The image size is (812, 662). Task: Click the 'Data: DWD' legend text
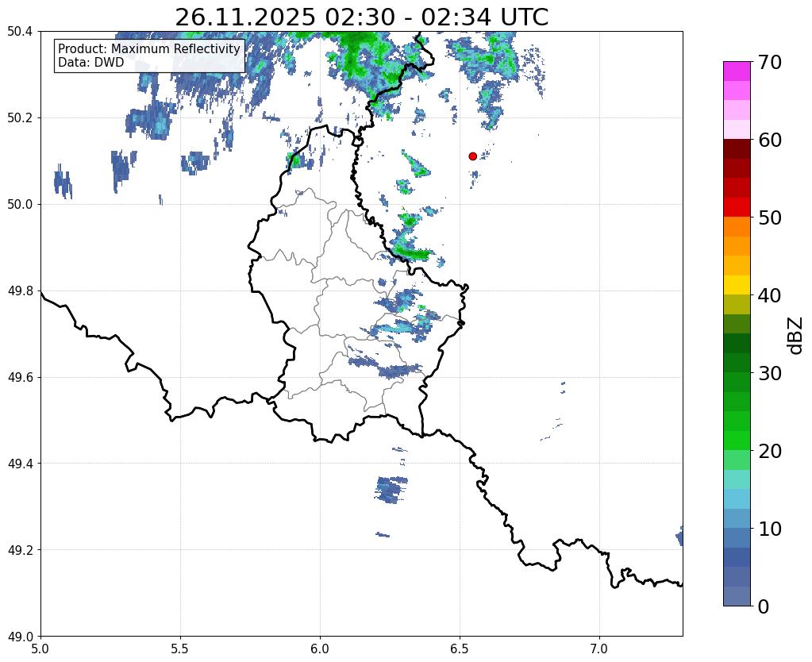click(91, 63)
